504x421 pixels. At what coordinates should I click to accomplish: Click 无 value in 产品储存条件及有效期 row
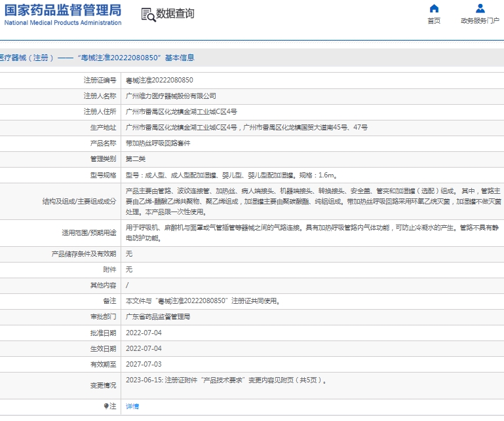tap(129, 254)
